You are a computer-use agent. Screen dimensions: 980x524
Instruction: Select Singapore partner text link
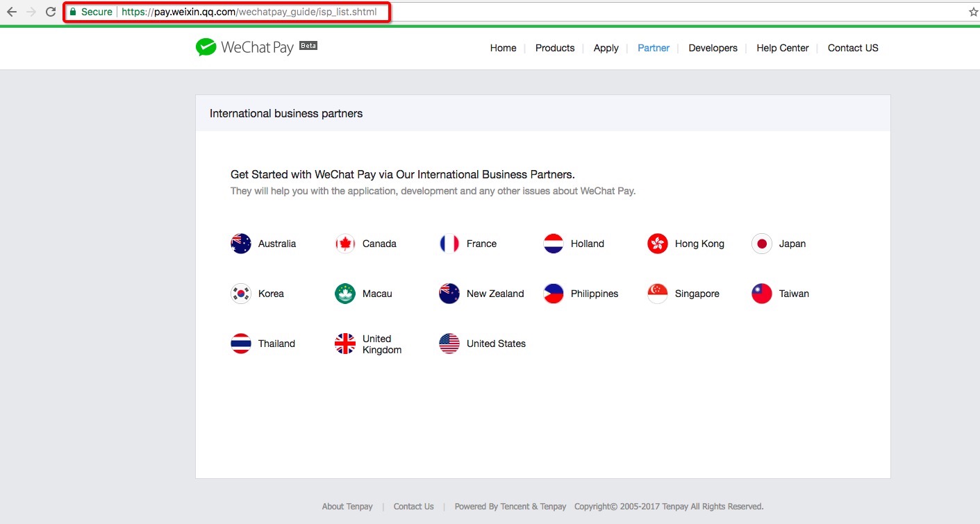(697, 294)
